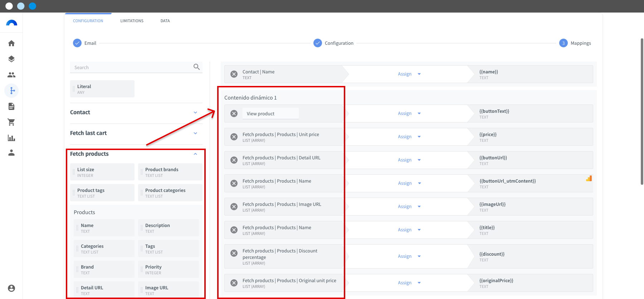Select the Products Name TEXT block
The height and width of the screenshot is (299, 644).
(x=104, y=228)
